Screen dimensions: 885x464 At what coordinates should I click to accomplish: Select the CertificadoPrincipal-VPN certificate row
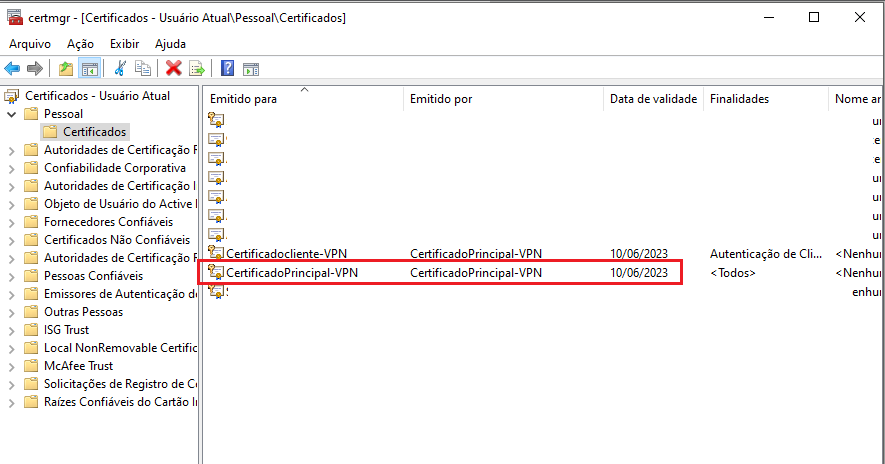pyautogui.click(x=292, y=272)
